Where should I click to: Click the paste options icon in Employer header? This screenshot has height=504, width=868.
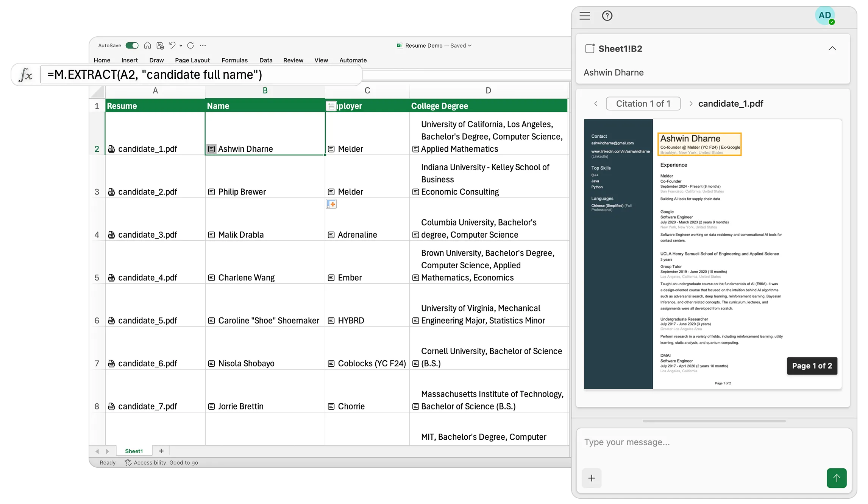point(331,106)
